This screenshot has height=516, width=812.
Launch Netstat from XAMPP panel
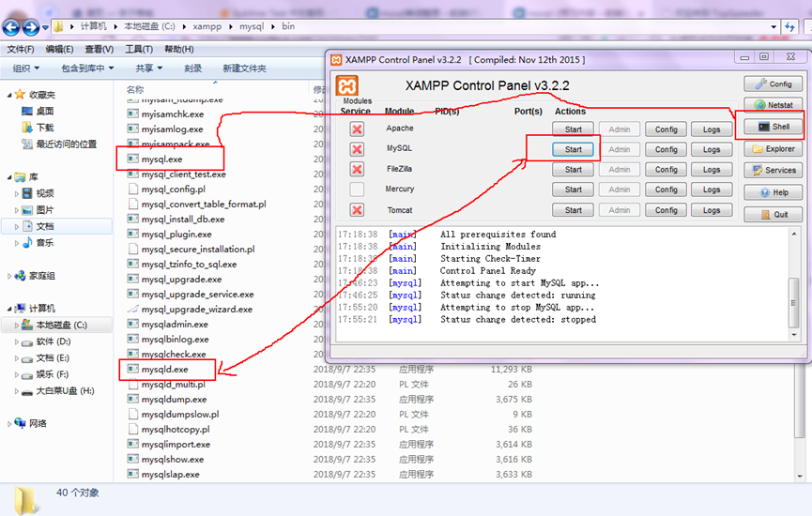tap(774, 104)
